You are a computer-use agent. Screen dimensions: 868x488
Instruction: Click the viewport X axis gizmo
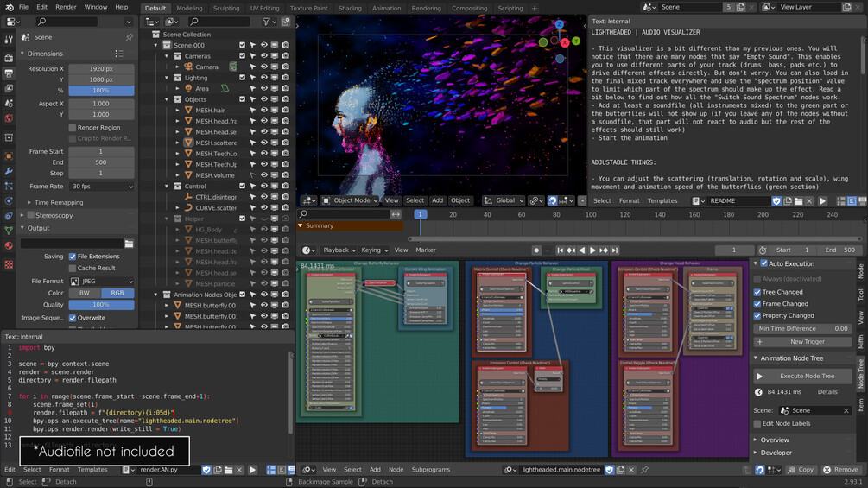click(565, 42)
